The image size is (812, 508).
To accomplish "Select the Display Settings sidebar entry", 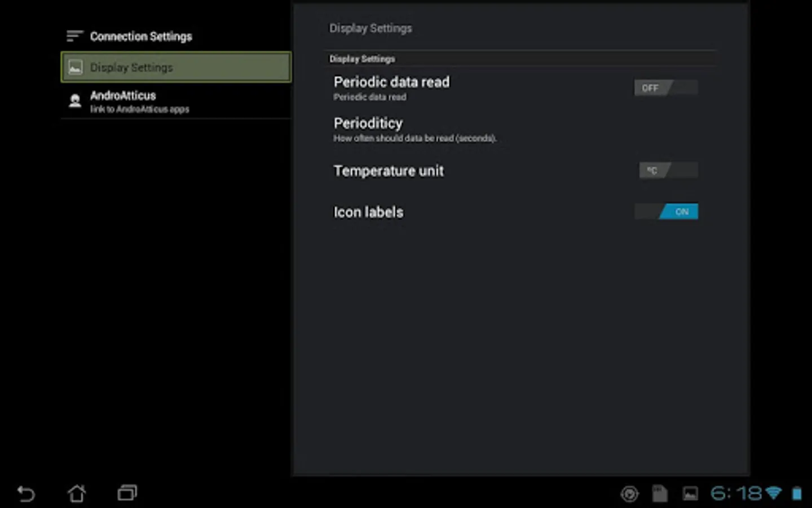I will point(176,67).
